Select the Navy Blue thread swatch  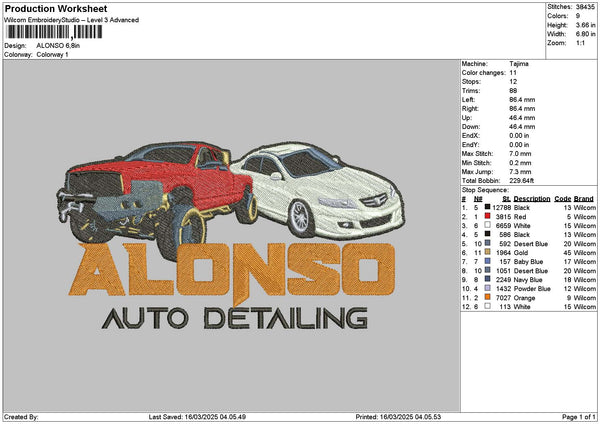click(487, 279)
